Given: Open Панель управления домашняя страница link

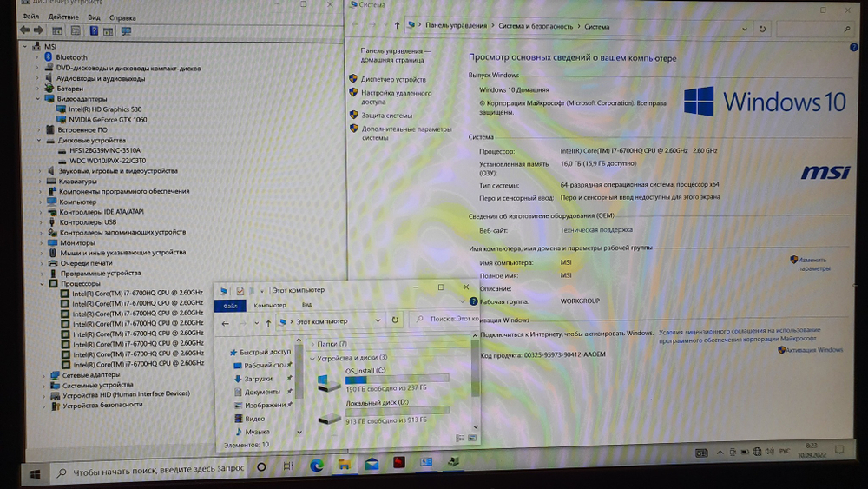Looking at the screenshot, I should click(395, 56).
